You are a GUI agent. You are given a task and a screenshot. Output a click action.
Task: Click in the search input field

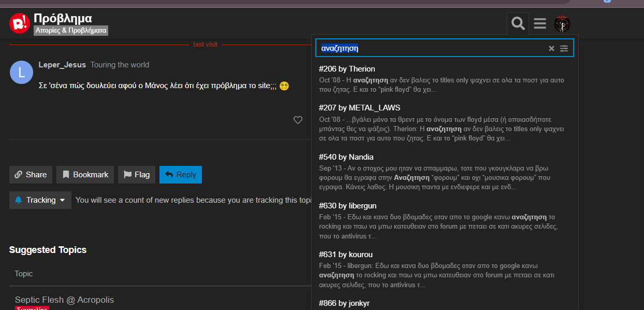(430, 48)
